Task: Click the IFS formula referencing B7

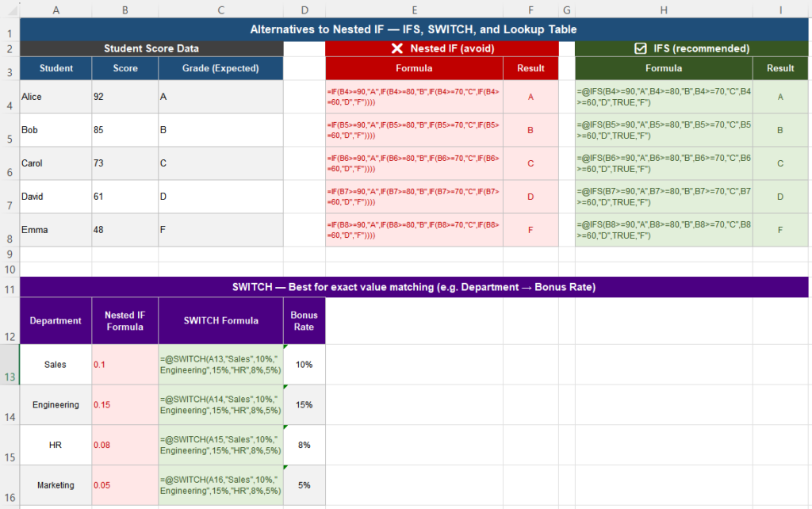Action: coord(664,197)
